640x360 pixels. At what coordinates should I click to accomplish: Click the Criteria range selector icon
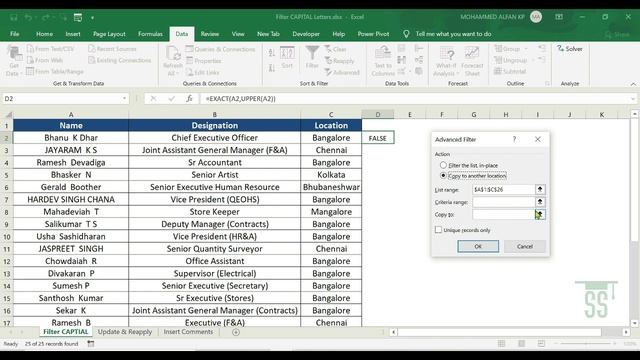tap(540, 202)
